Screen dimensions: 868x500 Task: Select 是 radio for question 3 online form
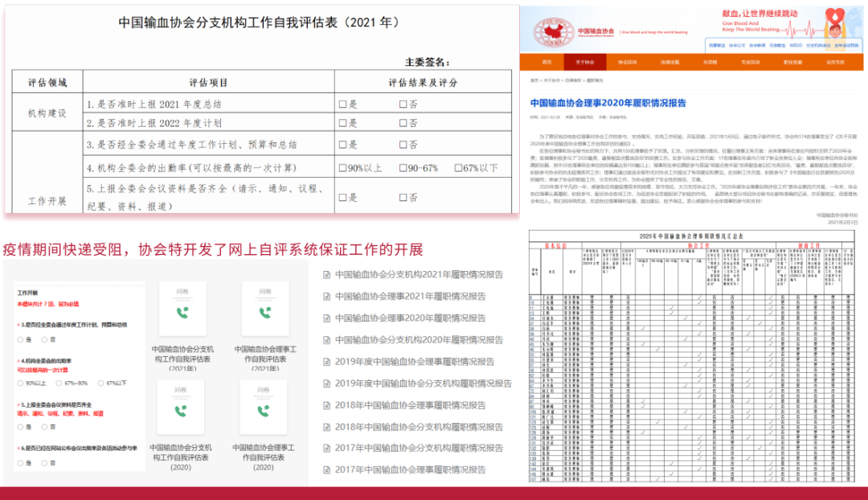21,340
